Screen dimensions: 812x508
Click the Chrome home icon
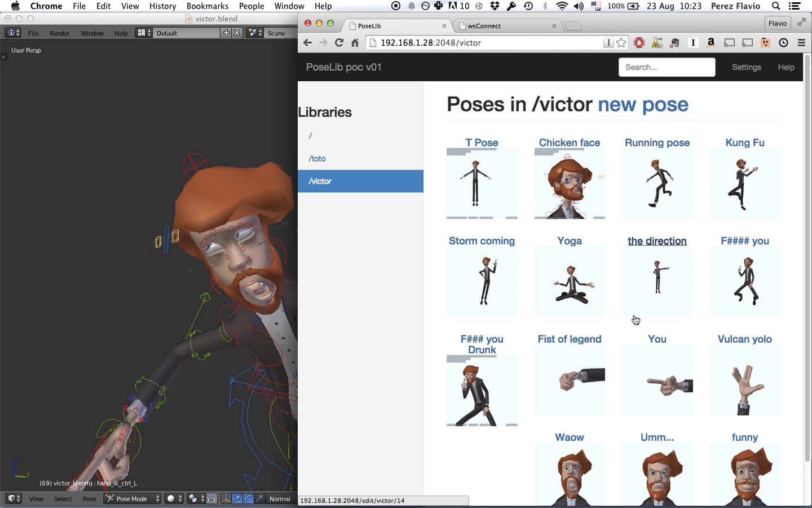tap(355, 42)
